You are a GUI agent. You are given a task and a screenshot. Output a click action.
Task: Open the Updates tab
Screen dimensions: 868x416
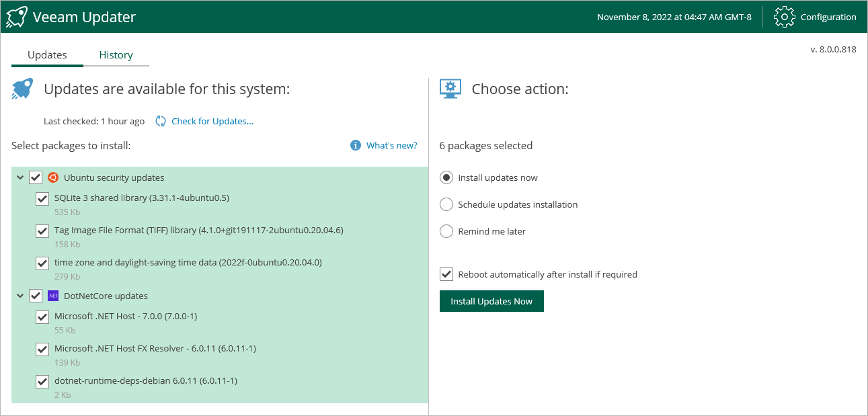click(47, 55)
